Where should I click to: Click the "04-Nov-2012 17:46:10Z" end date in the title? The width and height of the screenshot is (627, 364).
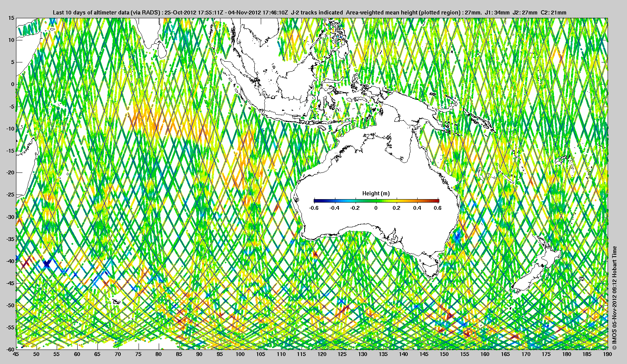tap(258, 13)
